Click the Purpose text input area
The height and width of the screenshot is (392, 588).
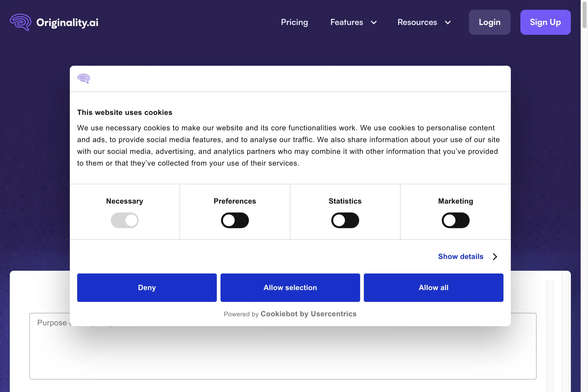[x=283, y=346]
